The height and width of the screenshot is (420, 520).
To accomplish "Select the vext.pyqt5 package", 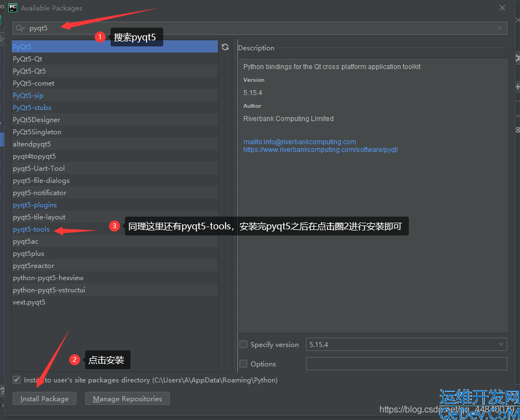I will pos(115,302).
